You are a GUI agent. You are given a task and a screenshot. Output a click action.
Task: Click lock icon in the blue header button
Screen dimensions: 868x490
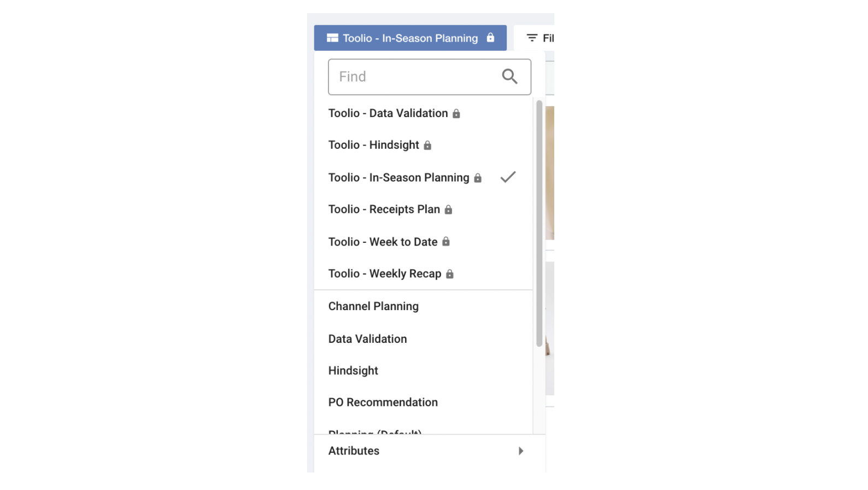490,38
